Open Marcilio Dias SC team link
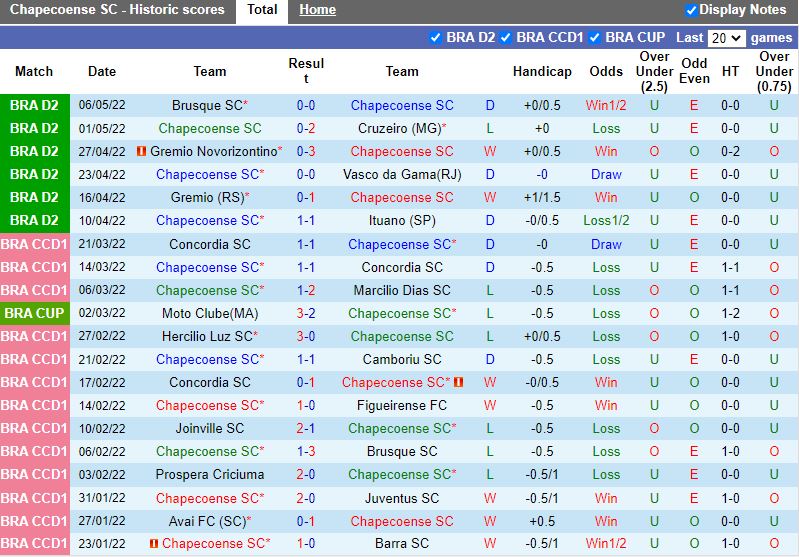This screenshot has width=799, height=557. (x=402, y=290)
